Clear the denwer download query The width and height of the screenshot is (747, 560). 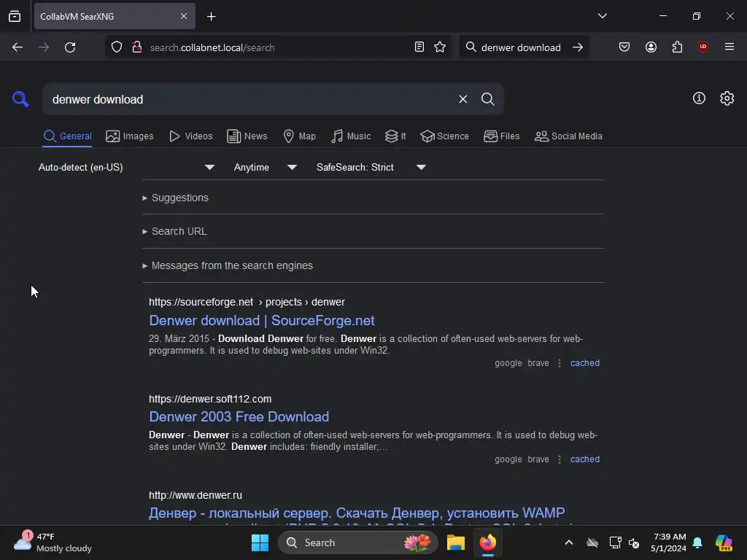tap(462, 99)
